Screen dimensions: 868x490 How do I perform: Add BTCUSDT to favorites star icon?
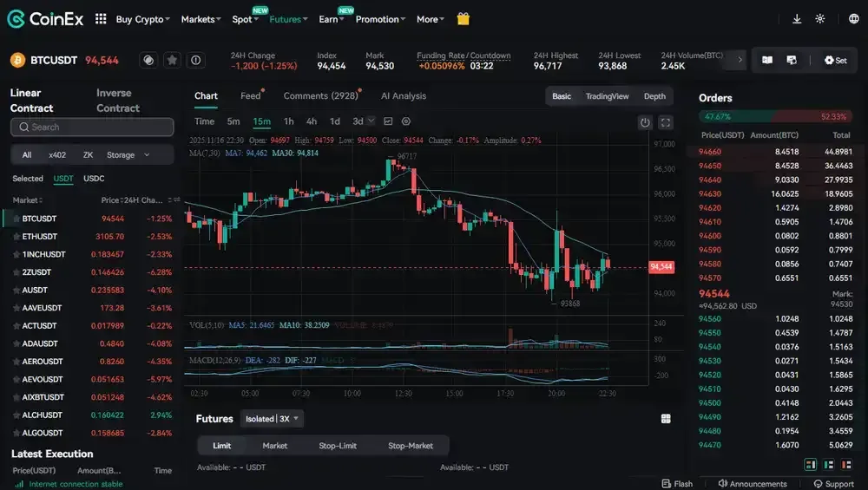[172, 61]
